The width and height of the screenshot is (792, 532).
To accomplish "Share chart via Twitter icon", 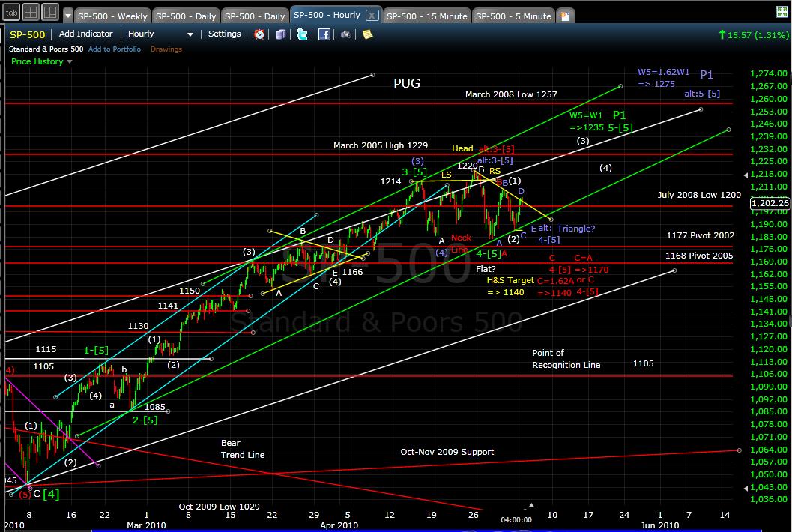I will [x=302, y=34].
